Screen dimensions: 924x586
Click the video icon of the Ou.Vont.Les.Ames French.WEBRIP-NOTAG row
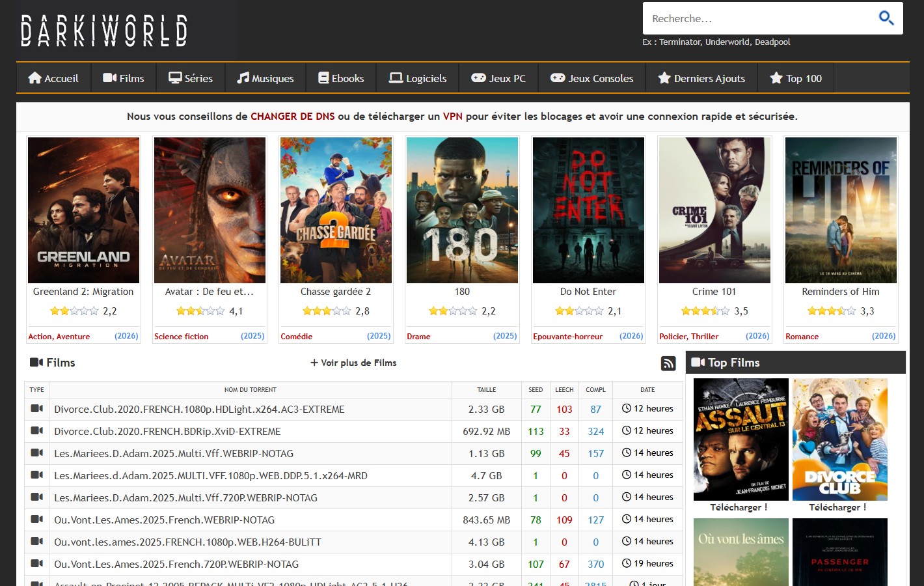[x=37, y=519]
